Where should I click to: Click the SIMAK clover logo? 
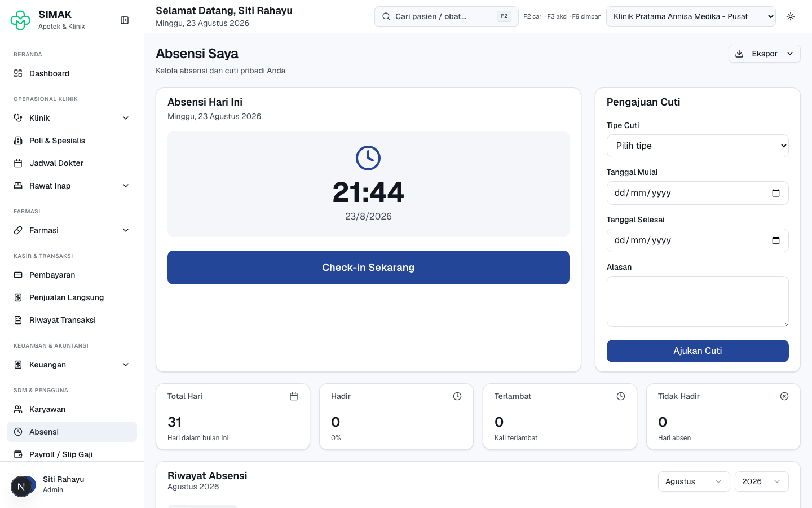tap(20, 20)
